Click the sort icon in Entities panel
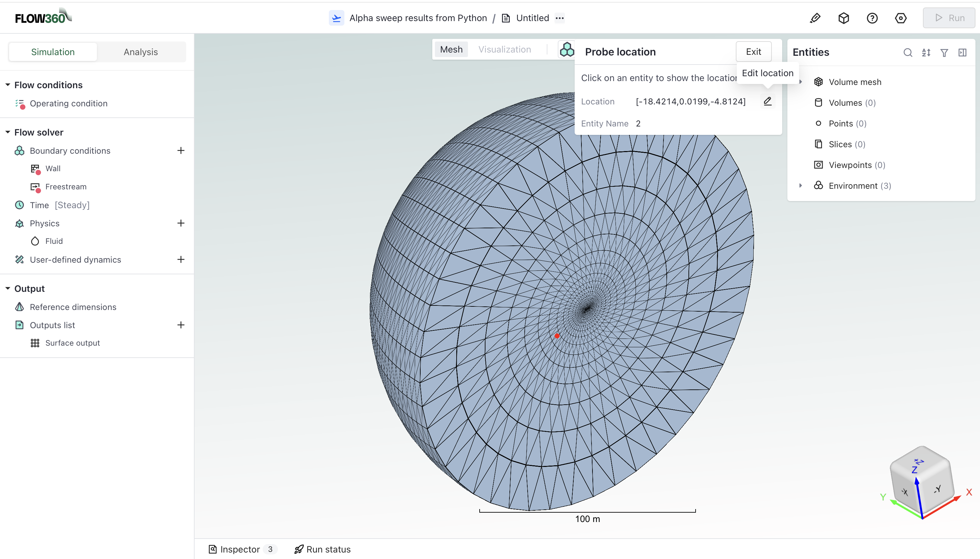980x559 pixels. pyautogui.click(x=926, y=52)
